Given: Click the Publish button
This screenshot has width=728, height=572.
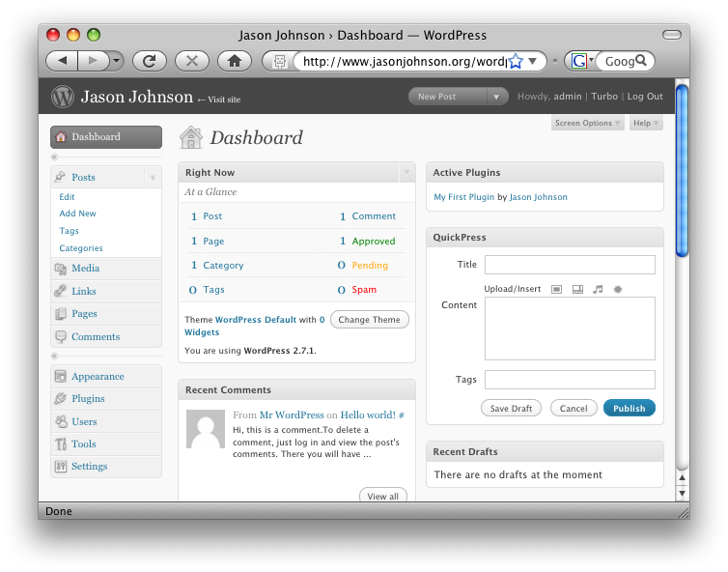Looking at the screenshot, I should (630, 409).
